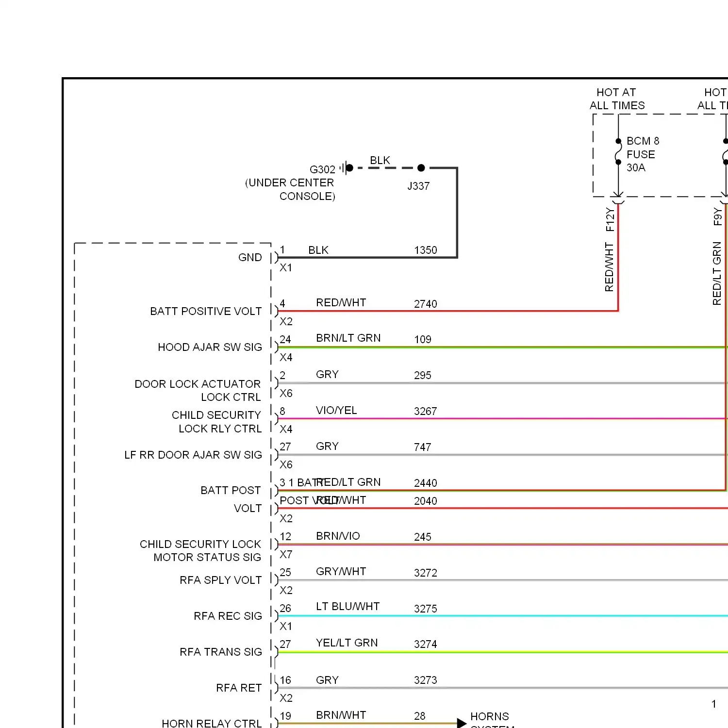728x728 pixels.
Task: Click the LT BLU/WHT wire color label
Action: pyautogui.click(x=347, y=606)
